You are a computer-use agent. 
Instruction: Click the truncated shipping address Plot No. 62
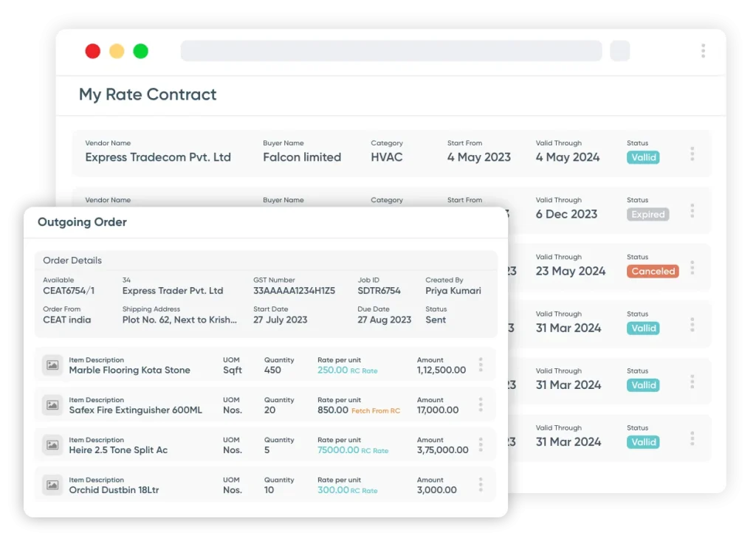(x=179, y=320)
